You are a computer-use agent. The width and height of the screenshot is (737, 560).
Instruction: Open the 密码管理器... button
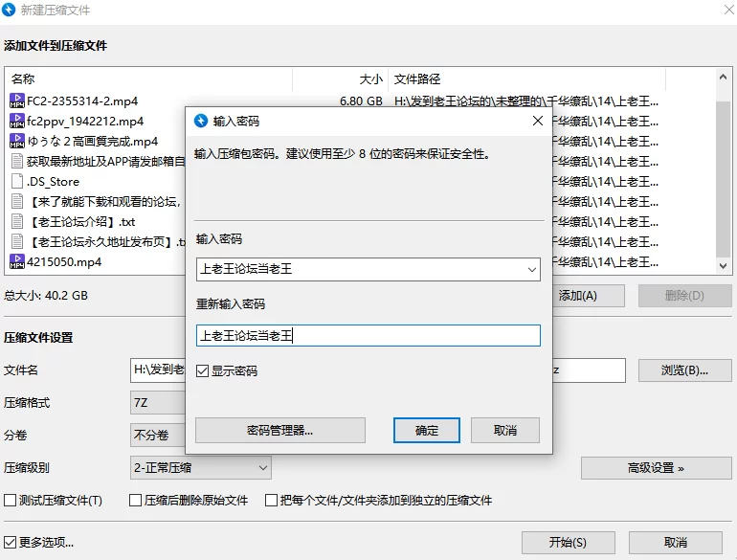[280, 430]
